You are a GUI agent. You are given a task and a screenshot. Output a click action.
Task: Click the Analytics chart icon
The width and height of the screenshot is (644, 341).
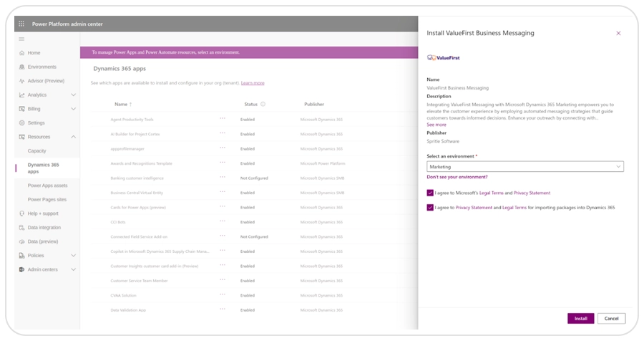click(21, 95)
